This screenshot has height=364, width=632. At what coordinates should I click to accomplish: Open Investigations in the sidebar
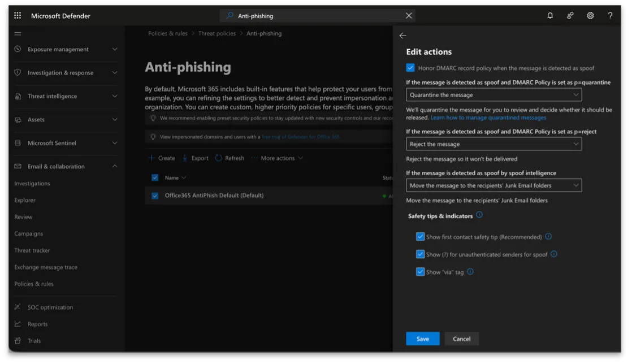[x=32, y=183]
